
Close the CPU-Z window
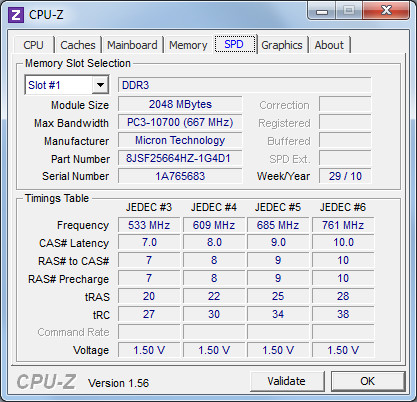(x=386, y=11)
